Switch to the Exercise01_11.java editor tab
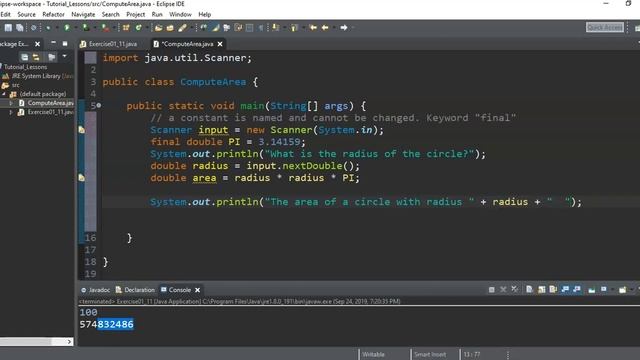 (109, 44)
